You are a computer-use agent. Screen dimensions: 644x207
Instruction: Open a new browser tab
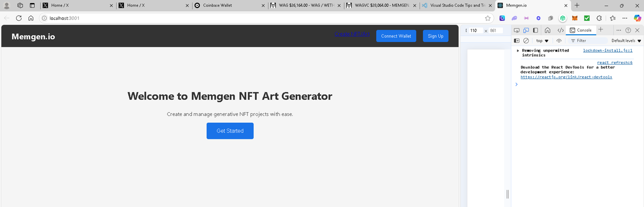(577, 5)
